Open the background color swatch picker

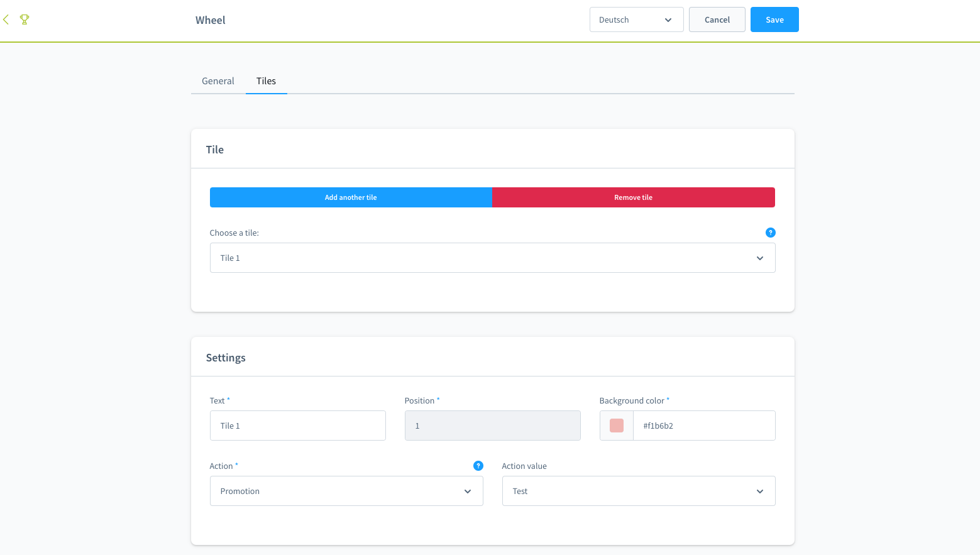coord(617,426)
